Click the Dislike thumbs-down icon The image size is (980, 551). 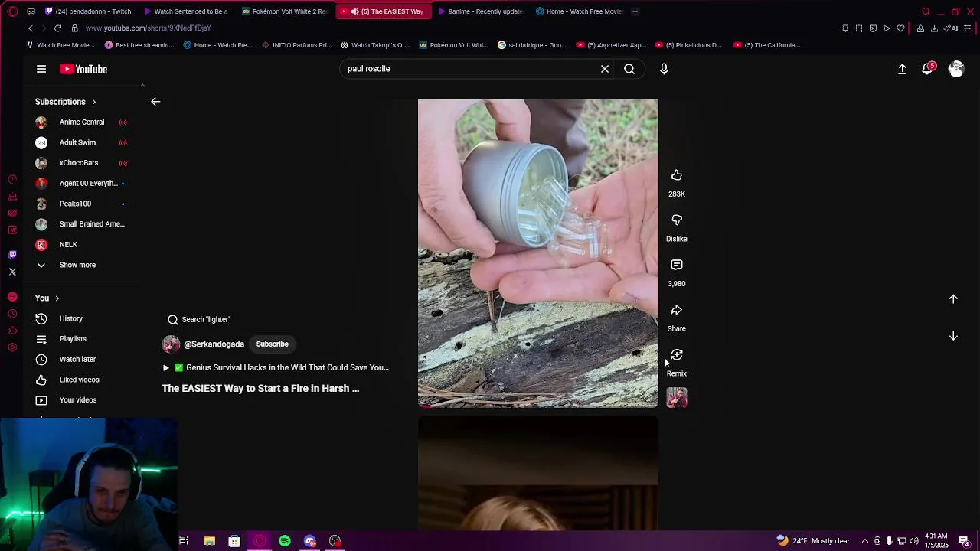coord(676,220)
